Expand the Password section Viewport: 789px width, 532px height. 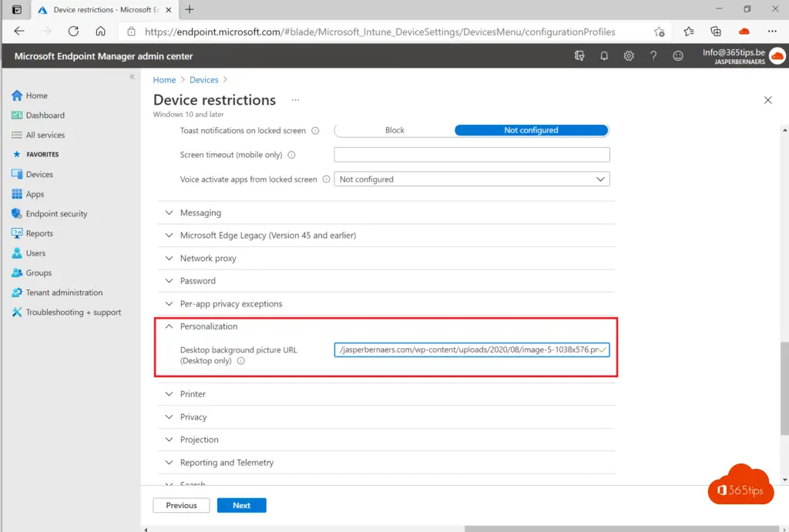(x=387, y=280)
